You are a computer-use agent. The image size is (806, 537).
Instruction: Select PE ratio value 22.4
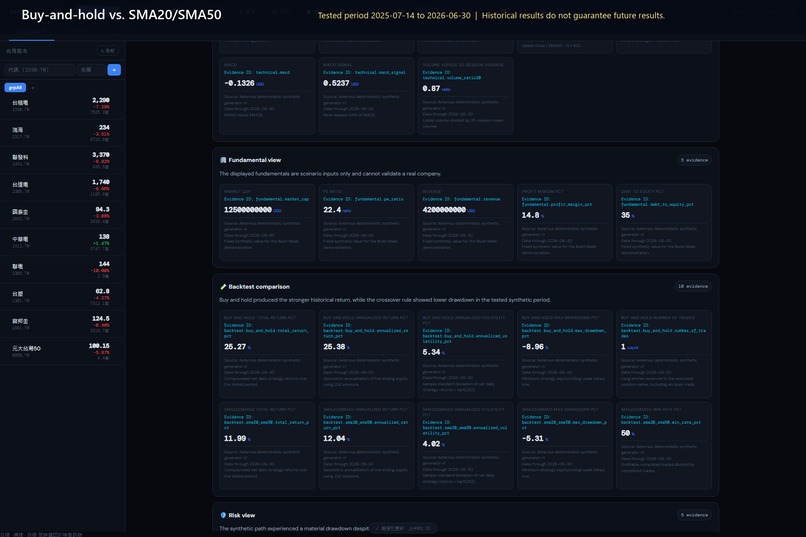(x=332, y=210)
